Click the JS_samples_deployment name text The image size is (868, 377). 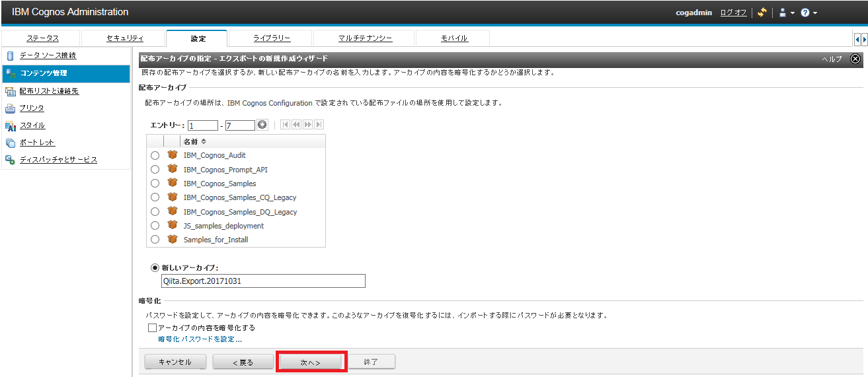pos(223,226)
